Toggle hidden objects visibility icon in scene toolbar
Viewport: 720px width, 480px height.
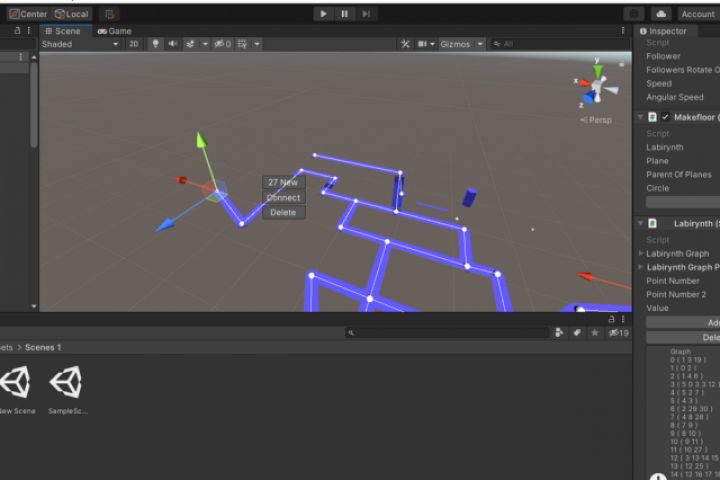(223, 44)
